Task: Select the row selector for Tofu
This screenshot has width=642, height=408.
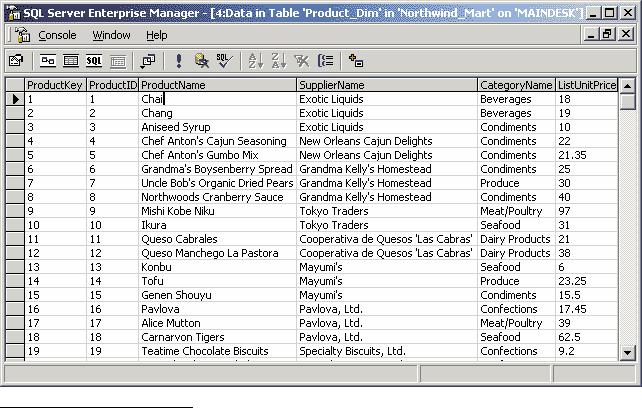Action: [x=15, y=281]
